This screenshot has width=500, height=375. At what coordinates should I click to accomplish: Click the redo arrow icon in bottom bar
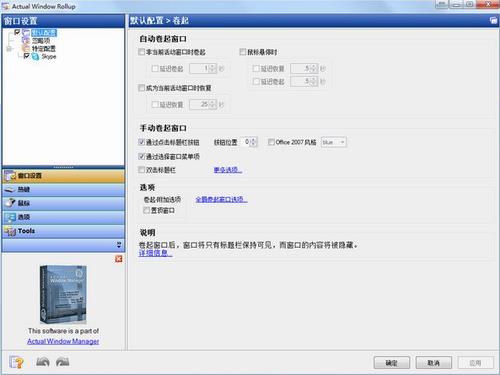[x=63, y=362]
